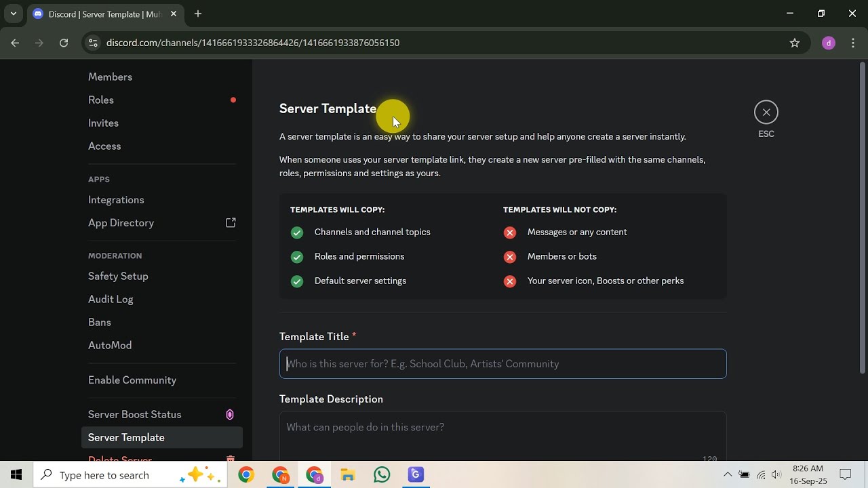Click the "Members or bots" text

click(x=562, y=256)
